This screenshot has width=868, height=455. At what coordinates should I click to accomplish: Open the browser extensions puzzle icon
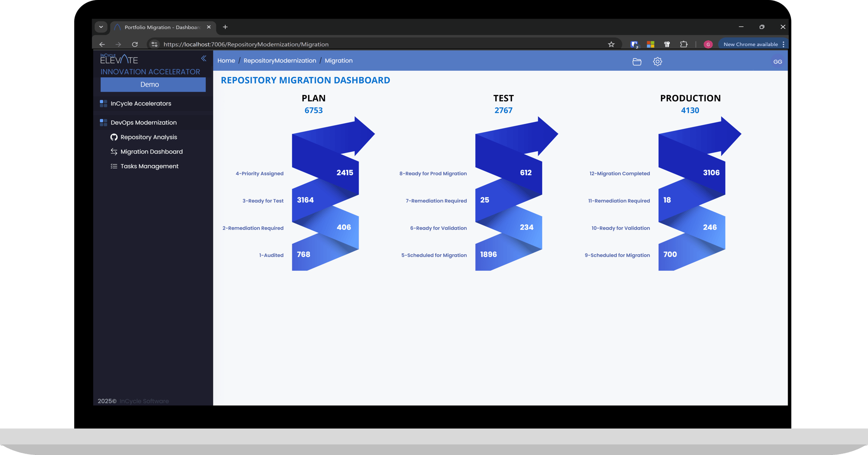pyautogui.click(x=684, y=44)
